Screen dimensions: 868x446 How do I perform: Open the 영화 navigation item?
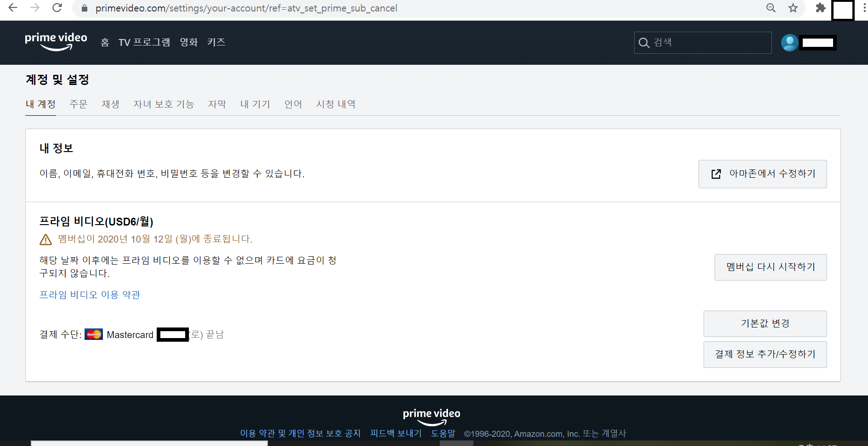189,42
